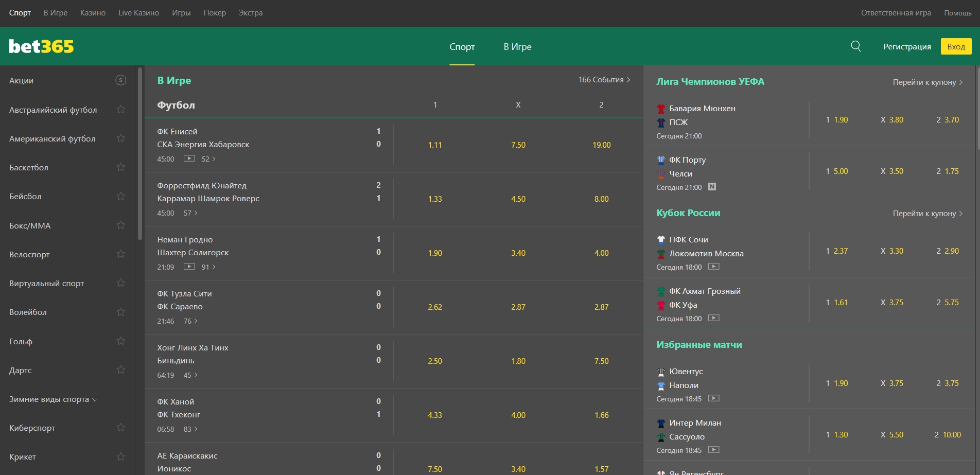Viewport: 980px width, 475px height.
Task: Expand 166 События list
Action: tap(604, 80)
